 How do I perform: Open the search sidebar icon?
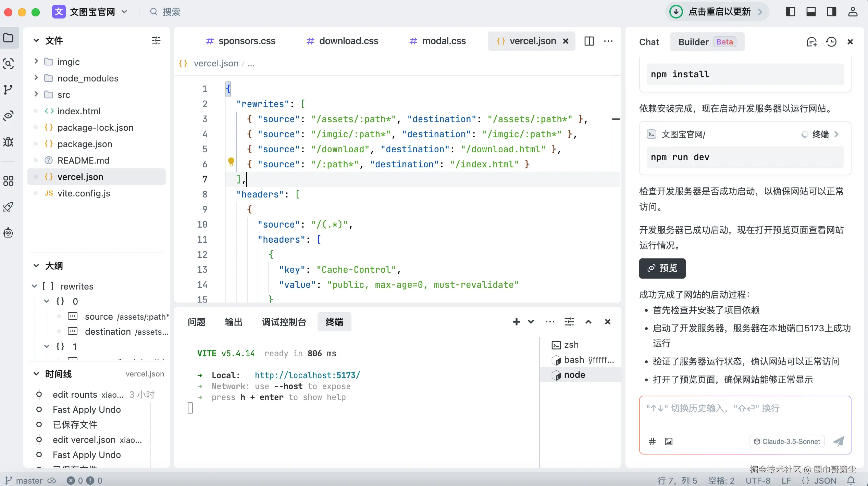pos(9,64)
